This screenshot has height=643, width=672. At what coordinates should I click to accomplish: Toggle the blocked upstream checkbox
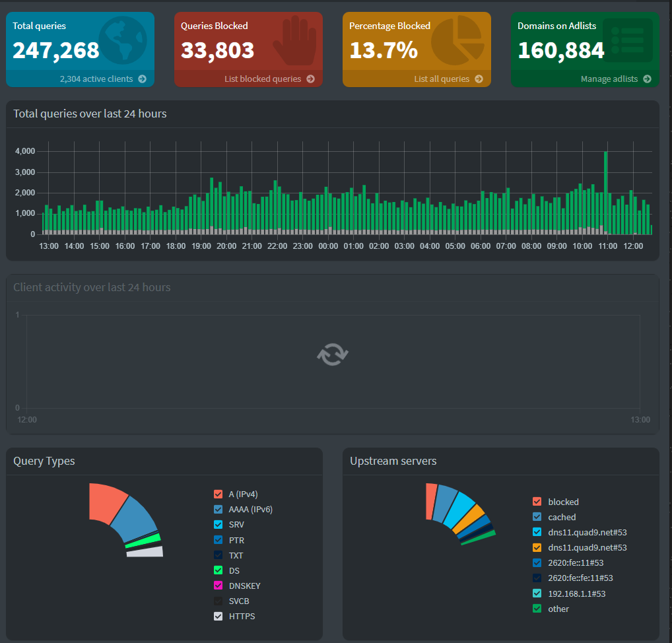click(536, 501)
